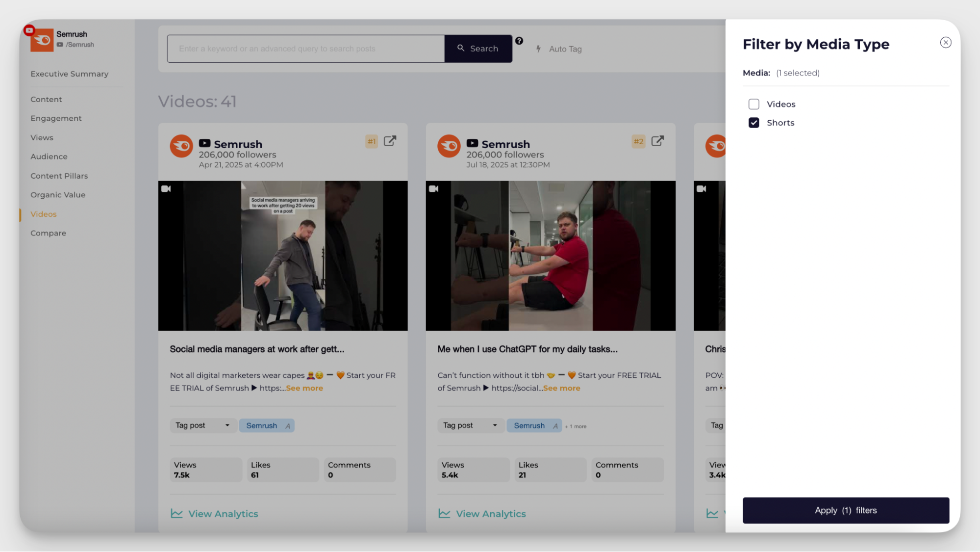The image size is (980, 552).
Task: Select the Videos sidebar item
Action: [x=43, y=214]
